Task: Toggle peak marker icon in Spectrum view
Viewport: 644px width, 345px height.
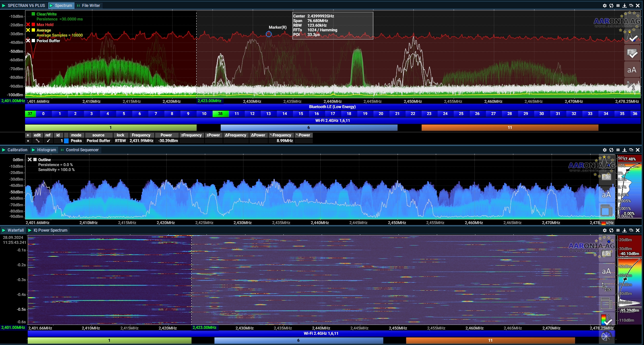Action: [632, 37]
